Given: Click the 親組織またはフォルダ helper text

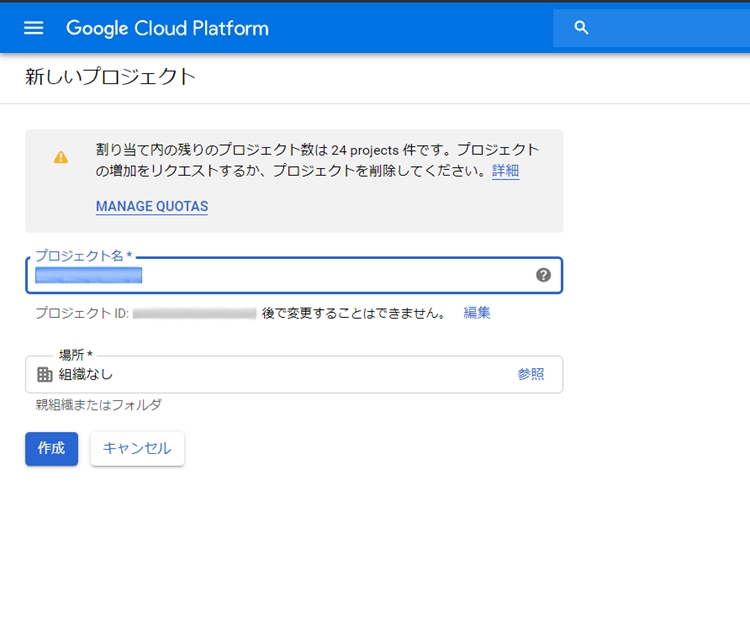Looking at the screenshot, I should click(x=99, y=405).
